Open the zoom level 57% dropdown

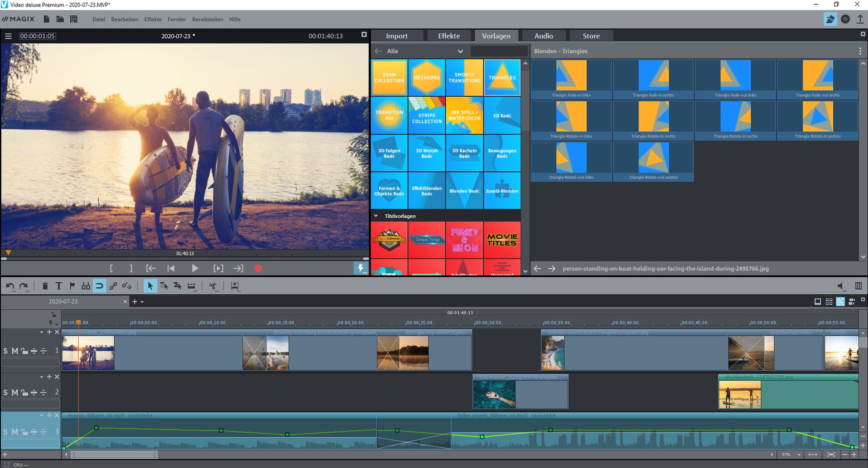(x=799, y=455)
